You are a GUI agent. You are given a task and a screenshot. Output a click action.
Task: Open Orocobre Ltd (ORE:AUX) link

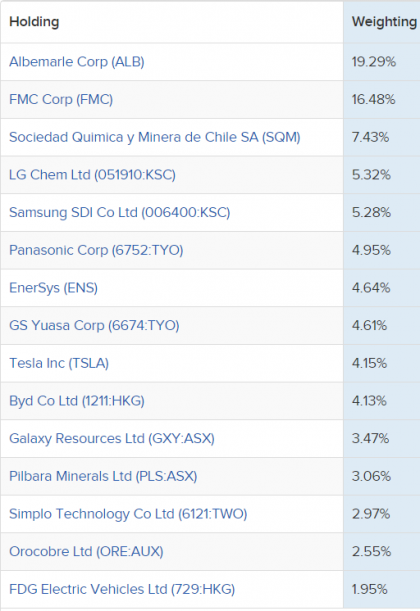click(x=86, y=551)
